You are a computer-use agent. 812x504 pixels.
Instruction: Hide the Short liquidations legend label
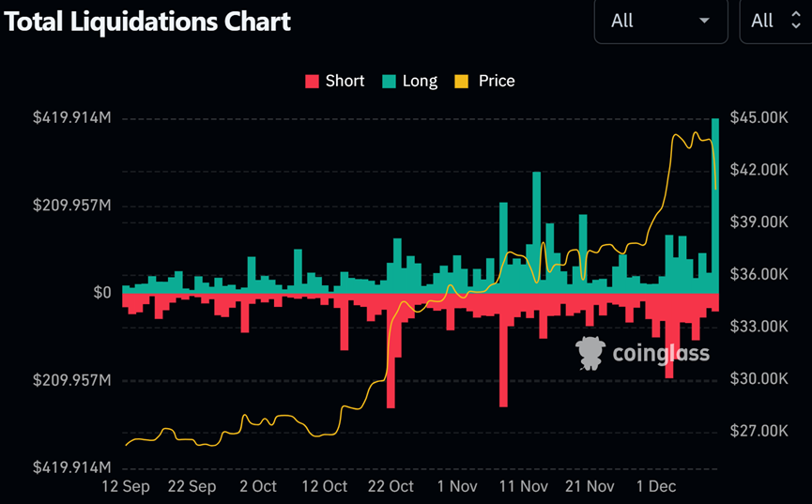click(345, 81)
